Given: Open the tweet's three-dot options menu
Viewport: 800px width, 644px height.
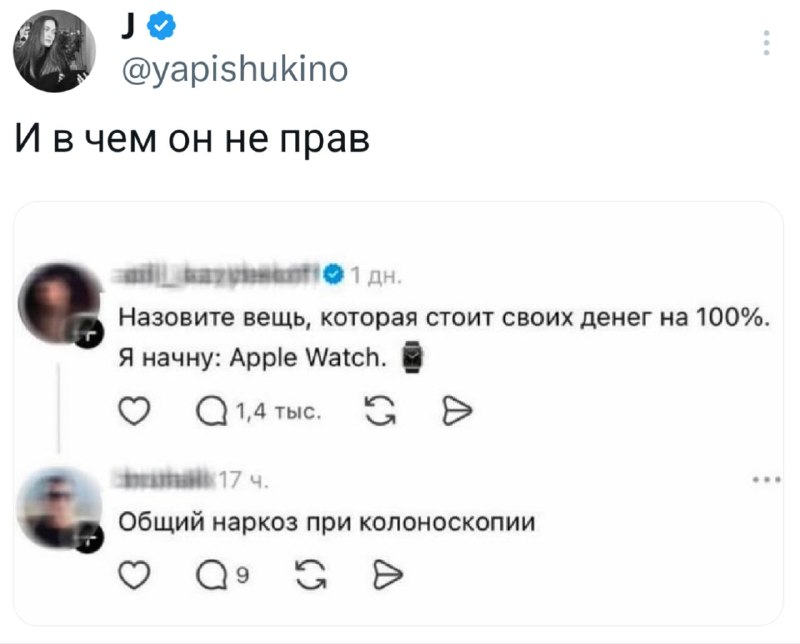Looking at the screenshot, I should (x=767, y=44).
